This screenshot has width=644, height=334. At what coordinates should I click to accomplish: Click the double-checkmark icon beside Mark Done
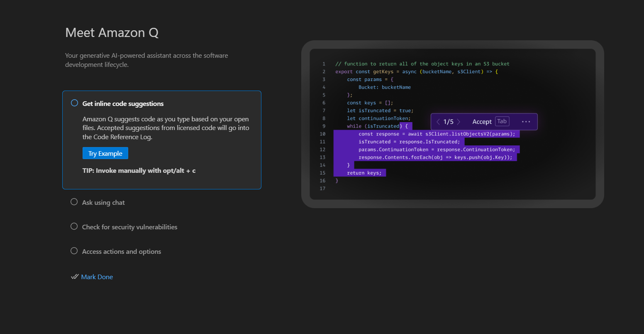[75, 277]
